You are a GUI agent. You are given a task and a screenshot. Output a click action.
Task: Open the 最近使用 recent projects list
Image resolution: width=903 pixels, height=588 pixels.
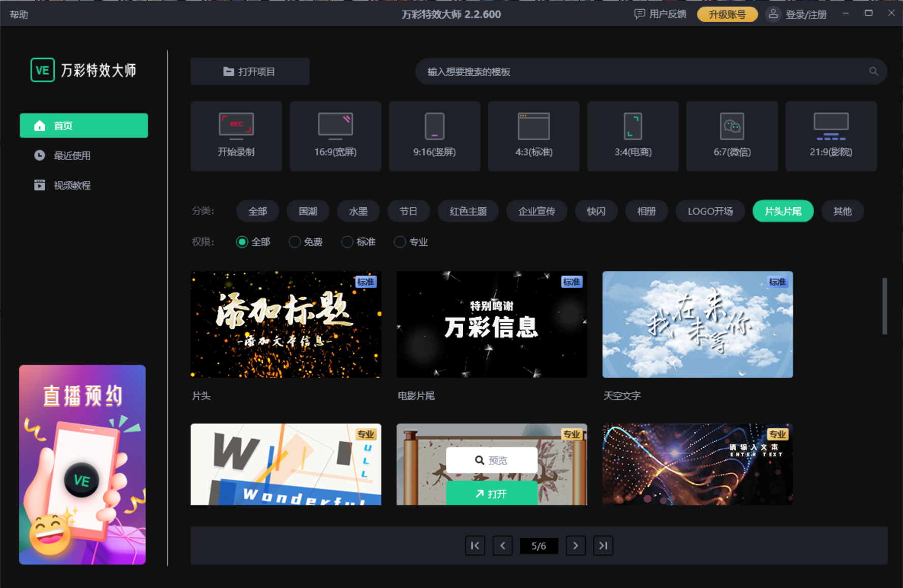coord(71,156)
